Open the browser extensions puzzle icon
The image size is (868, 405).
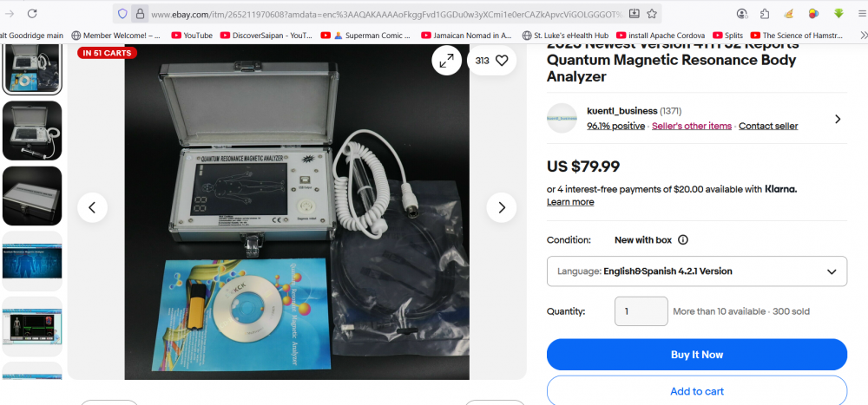pos(765,14)
